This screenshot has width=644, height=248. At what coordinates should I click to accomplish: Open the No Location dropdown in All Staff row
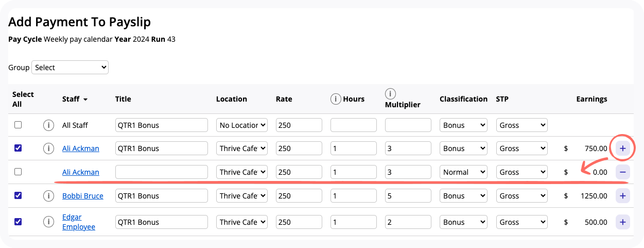pos(241,125)
